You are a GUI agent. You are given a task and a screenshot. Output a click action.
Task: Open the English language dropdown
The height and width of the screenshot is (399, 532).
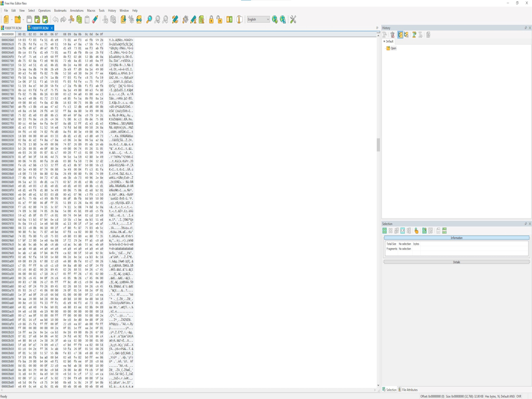pos(258,19)
